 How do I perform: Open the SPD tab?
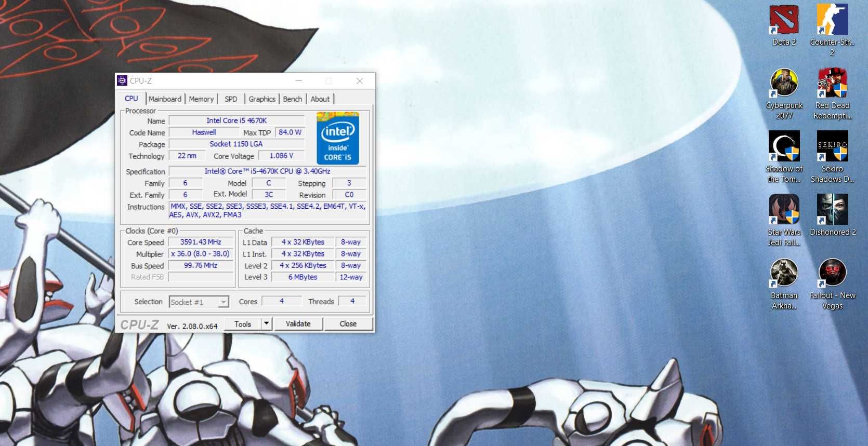[231, 99]
